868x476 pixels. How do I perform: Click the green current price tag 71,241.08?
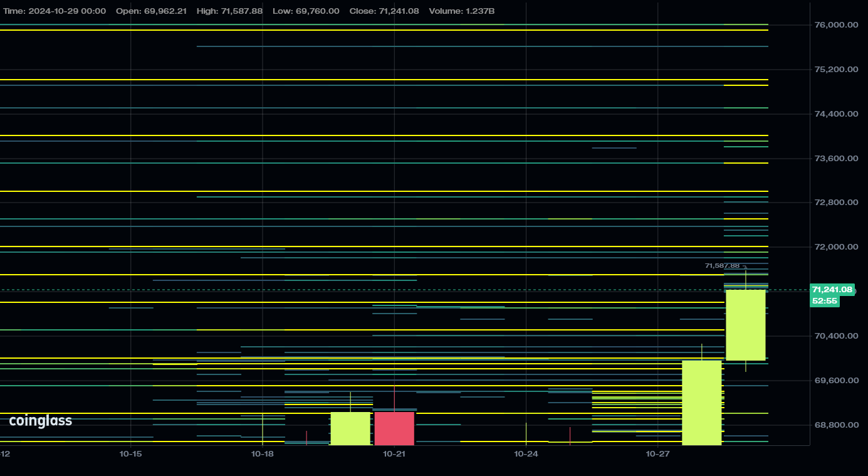point(832,290)
